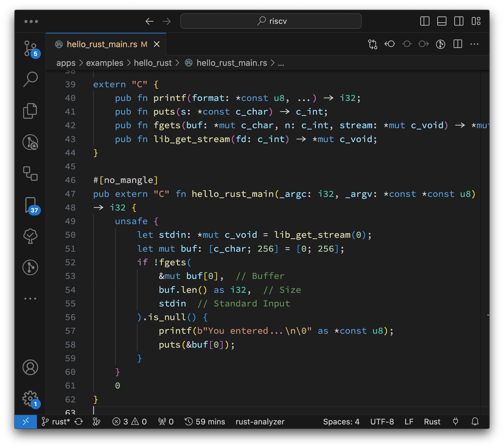The image size is (504, 448).
Task: Go to previous change revision icon
Action: click(x=389, y=44)
